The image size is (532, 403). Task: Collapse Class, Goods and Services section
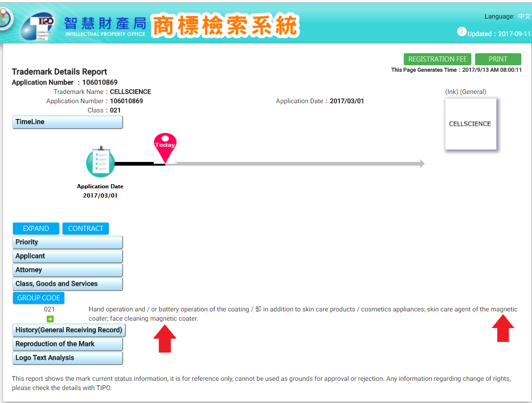point(68,284)
